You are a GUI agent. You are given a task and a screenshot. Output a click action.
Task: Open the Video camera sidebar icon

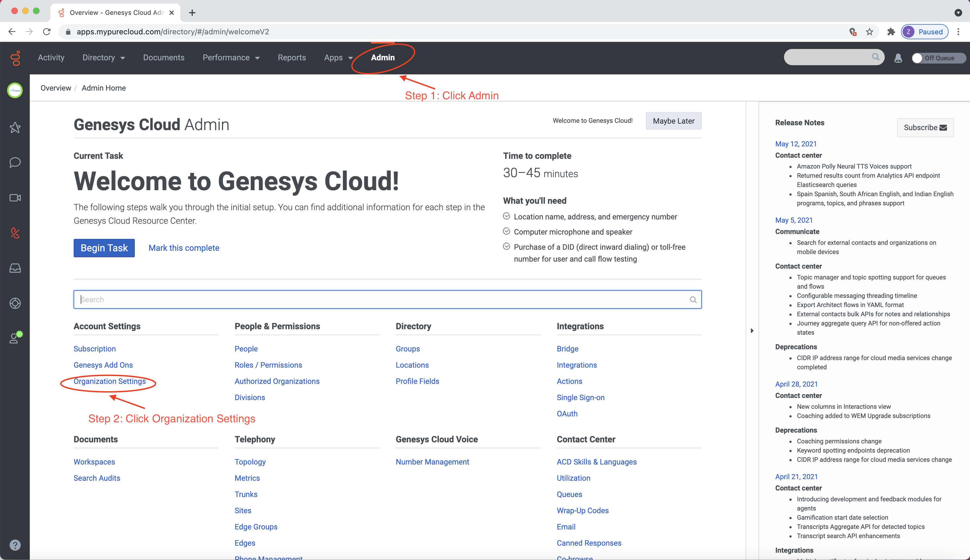[x=15, y=198]
